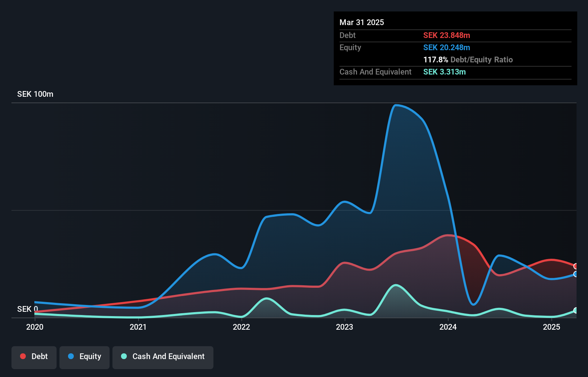Click the Cash endpoint marker on the chart
Screen dimensions: 588x377
click(x=575, y=311)
